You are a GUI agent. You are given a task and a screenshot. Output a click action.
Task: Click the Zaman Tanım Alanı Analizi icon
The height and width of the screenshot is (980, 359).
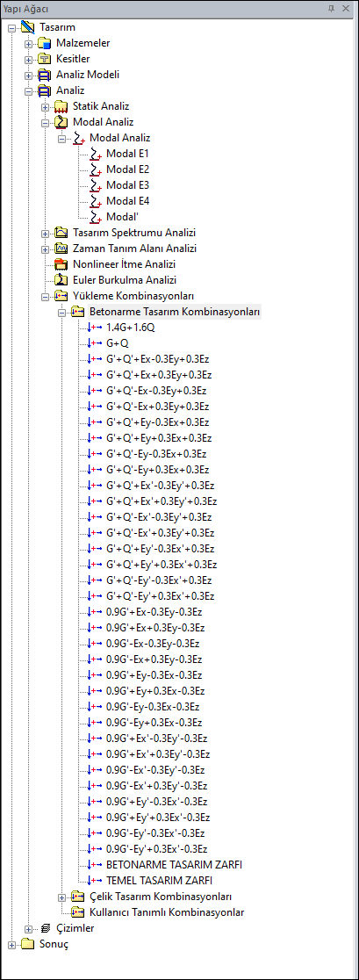[x=61, y=249]
